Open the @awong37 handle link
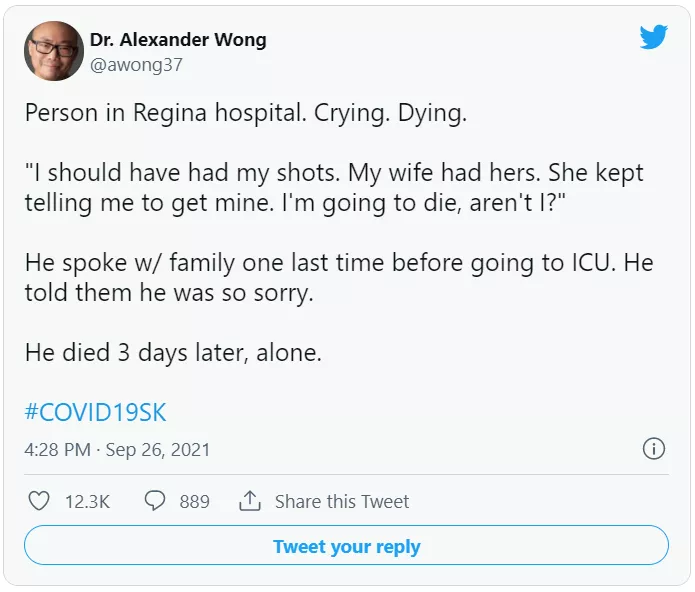Screen dimensions: 695x592 [x=136, y=65]
